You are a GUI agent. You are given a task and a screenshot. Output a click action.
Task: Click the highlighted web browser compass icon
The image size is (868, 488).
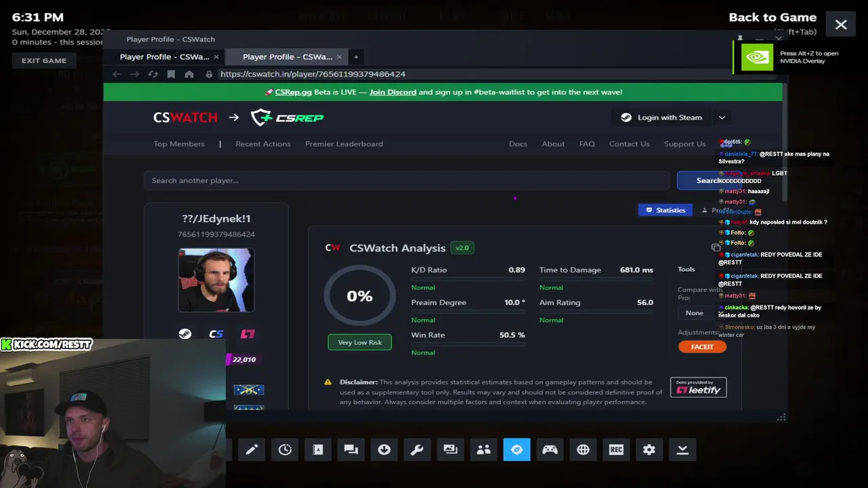pos(517,449)
